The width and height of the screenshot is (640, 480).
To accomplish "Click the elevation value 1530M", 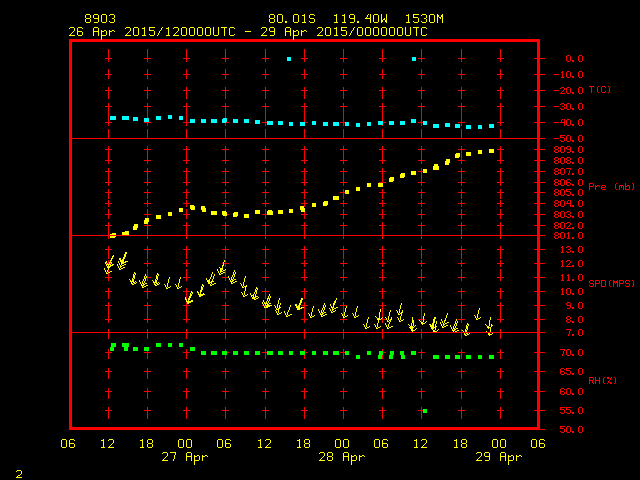I will click(424, 19).
